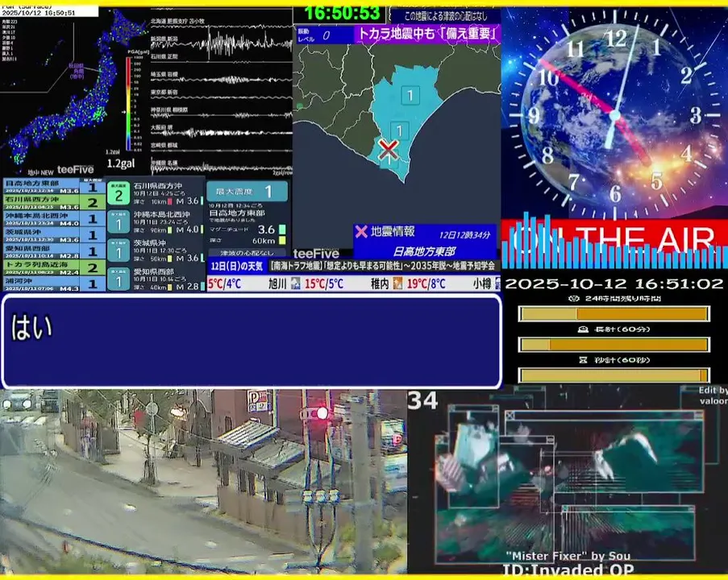
Task: Click the 2025-10-12 16:51:02 datetime readout
Action: pos(614,284)
